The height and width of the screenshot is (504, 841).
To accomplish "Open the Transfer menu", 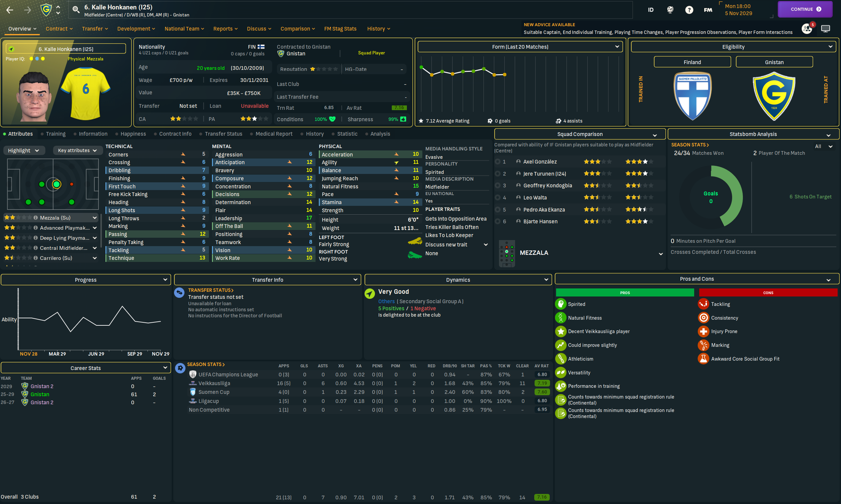I will [x=94, y=29].
